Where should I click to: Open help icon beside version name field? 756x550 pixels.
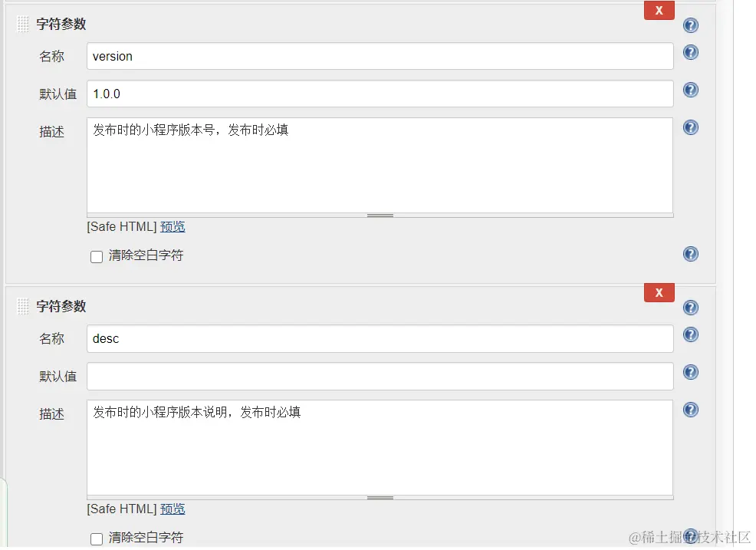[690, 52]
